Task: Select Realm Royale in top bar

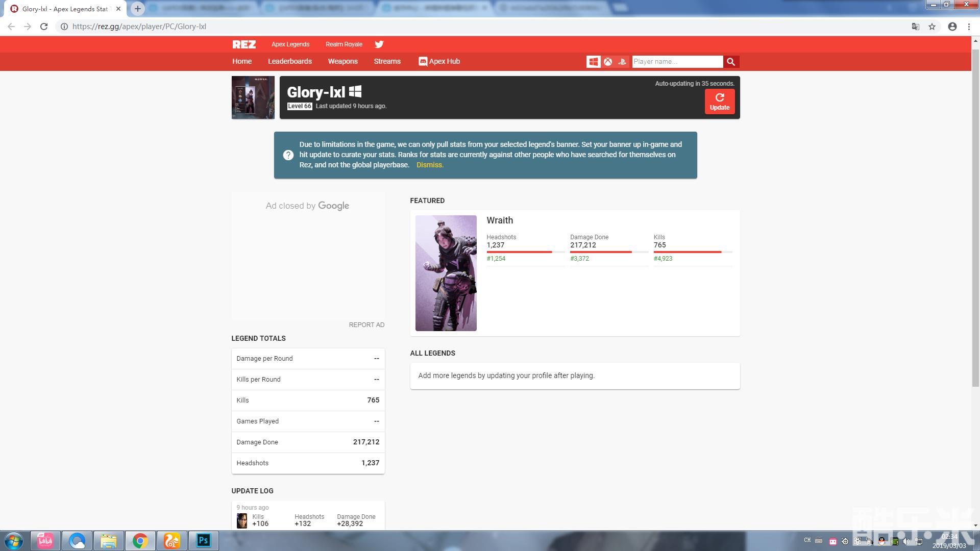Action: pos(344,44)
